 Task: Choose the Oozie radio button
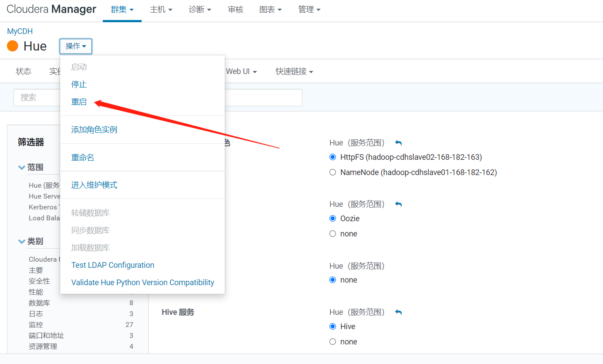click(x=333, y=219)
